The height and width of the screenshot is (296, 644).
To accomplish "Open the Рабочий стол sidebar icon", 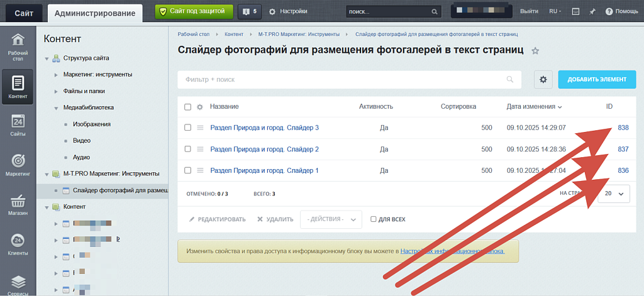I will pyautogui.click(x=18, y=45).
